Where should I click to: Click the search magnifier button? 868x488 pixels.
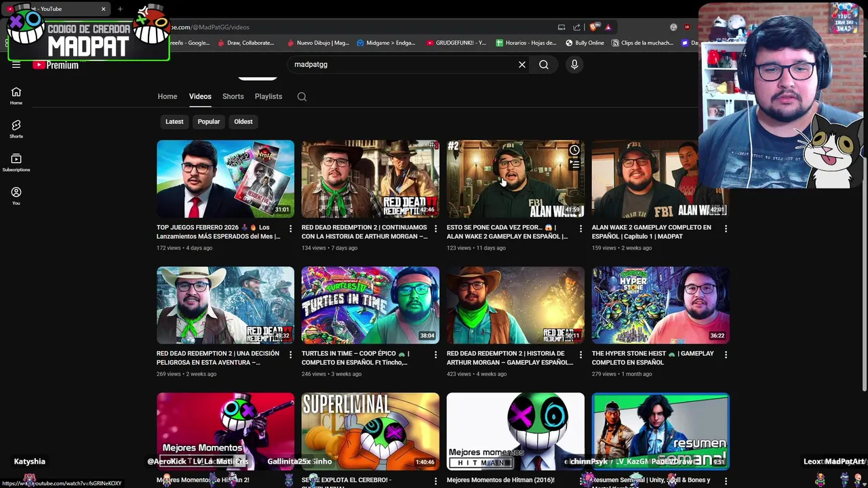pos(544,64)
